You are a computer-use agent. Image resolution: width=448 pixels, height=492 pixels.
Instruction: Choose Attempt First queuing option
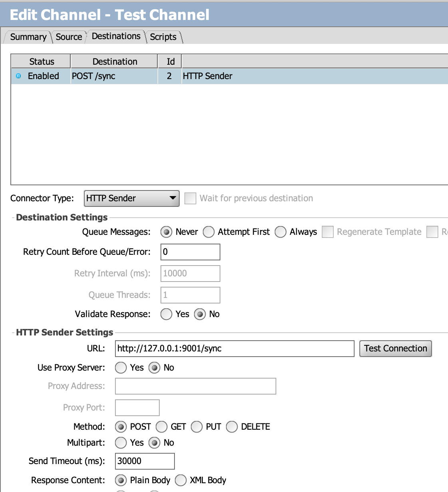[x=208, y=232]
